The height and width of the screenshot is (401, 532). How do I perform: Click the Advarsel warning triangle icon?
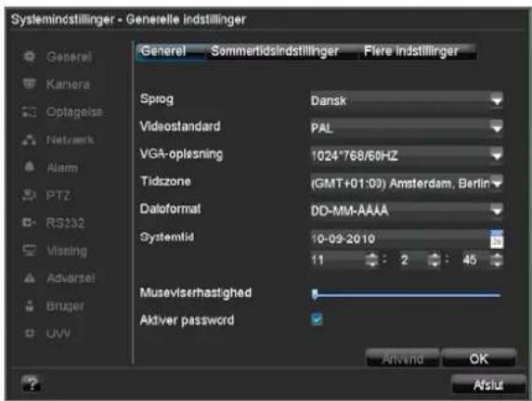tap(30, 278)
